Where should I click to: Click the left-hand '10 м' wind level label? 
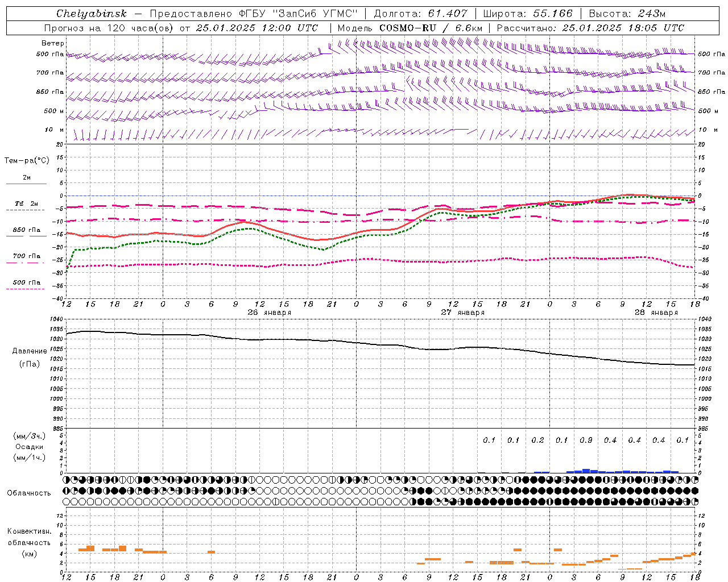point(54,130)
